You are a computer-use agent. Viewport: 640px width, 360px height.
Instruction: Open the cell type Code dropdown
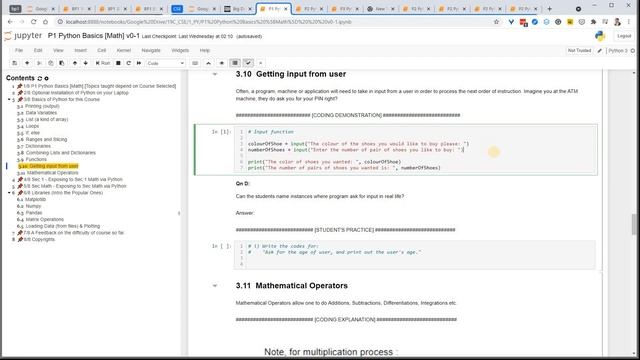166,63
